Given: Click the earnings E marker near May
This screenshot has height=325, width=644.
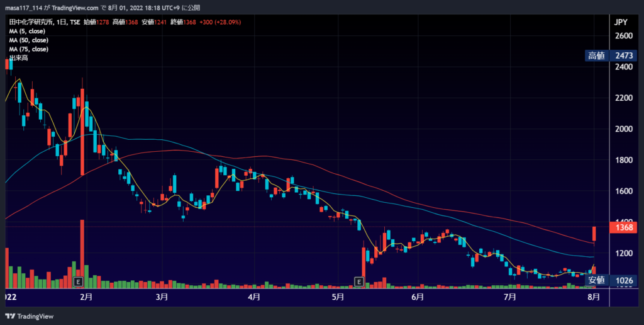Looking at the screenshot, I should click(359, 282).
